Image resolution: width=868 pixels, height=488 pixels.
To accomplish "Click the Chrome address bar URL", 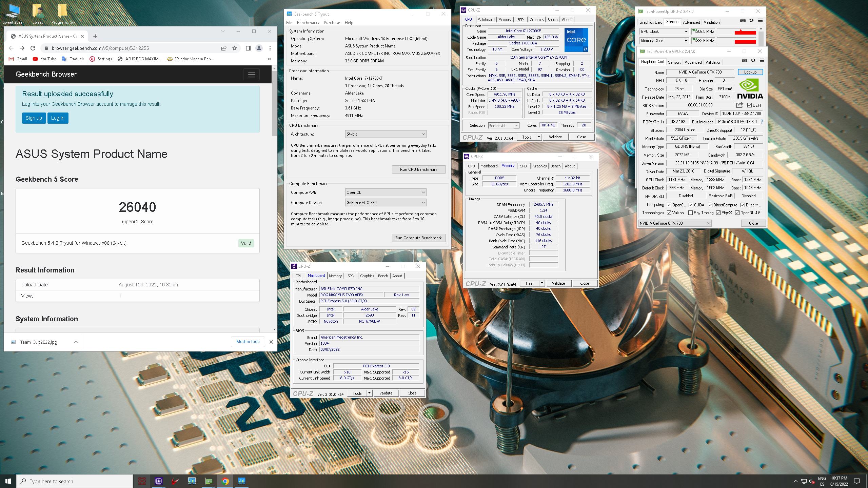I will pyautogui.click(x=100, y=48).
